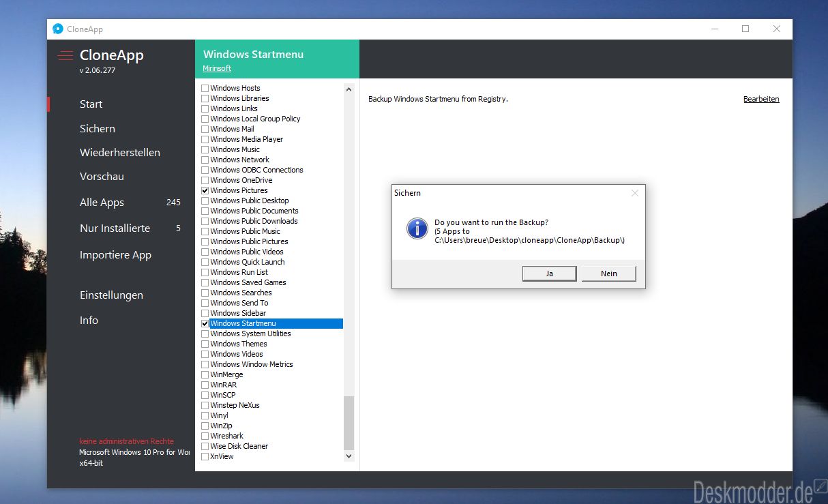Tick the Windows Hosts checkbox
The width and height of the screenshot is (828, 504).
205,88
